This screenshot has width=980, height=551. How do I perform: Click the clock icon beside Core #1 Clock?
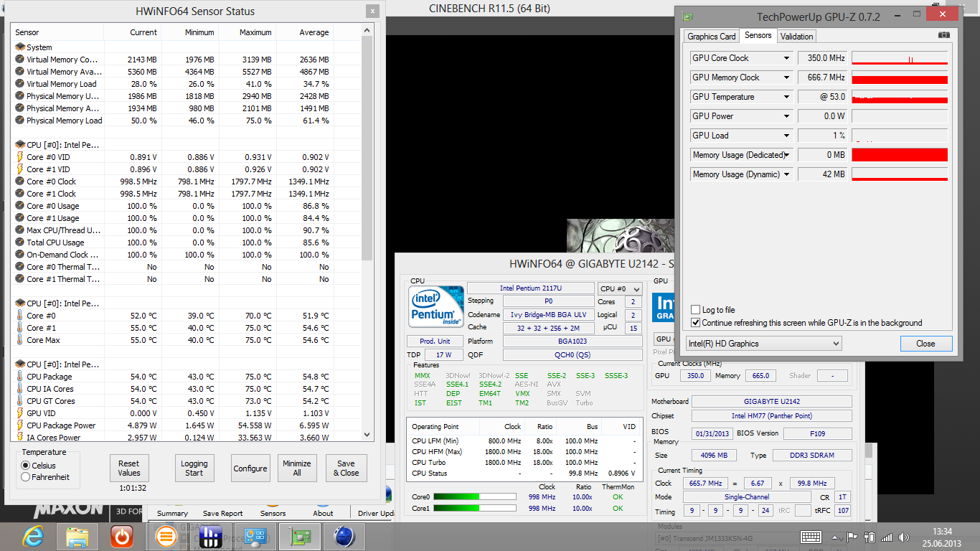pos(20,194)
